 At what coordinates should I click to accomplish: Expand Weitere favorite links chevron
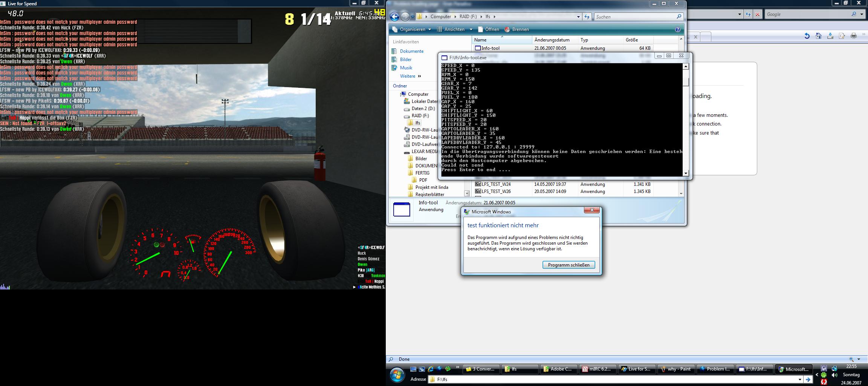point(419,76)
